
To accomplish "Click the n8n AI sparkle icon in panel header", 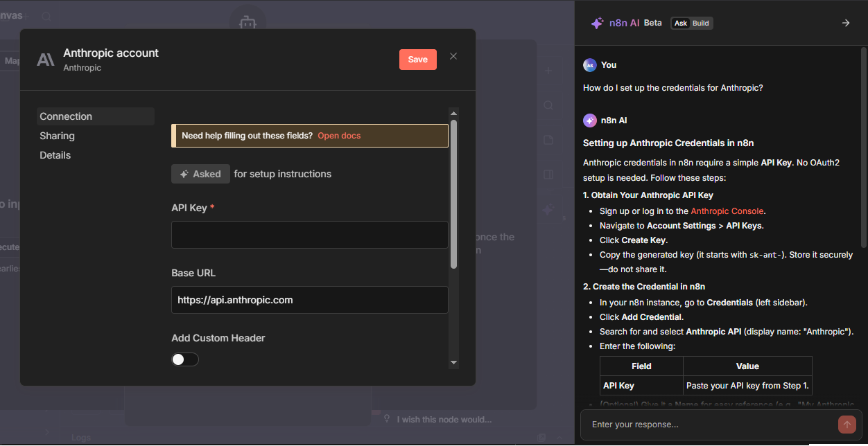I will pyautogui.click(x=597, y=23).
